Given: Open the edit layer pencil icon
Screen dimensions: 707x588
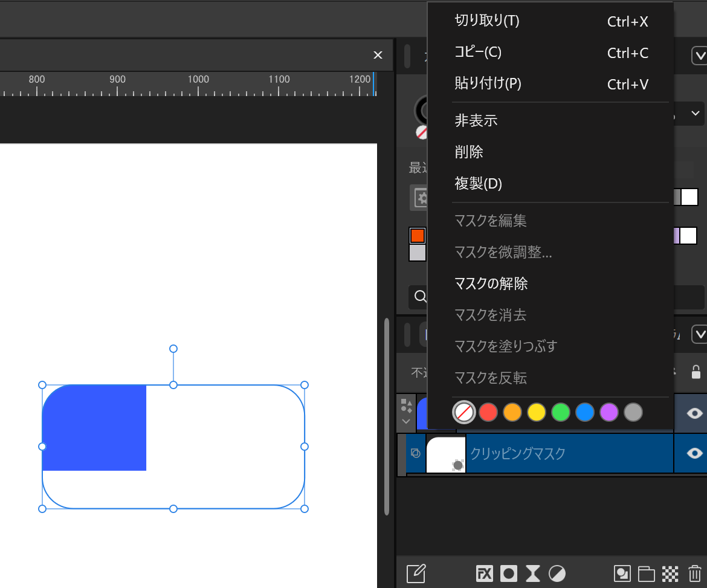Looking at the screenshot, I should click(x=416, y=573).
